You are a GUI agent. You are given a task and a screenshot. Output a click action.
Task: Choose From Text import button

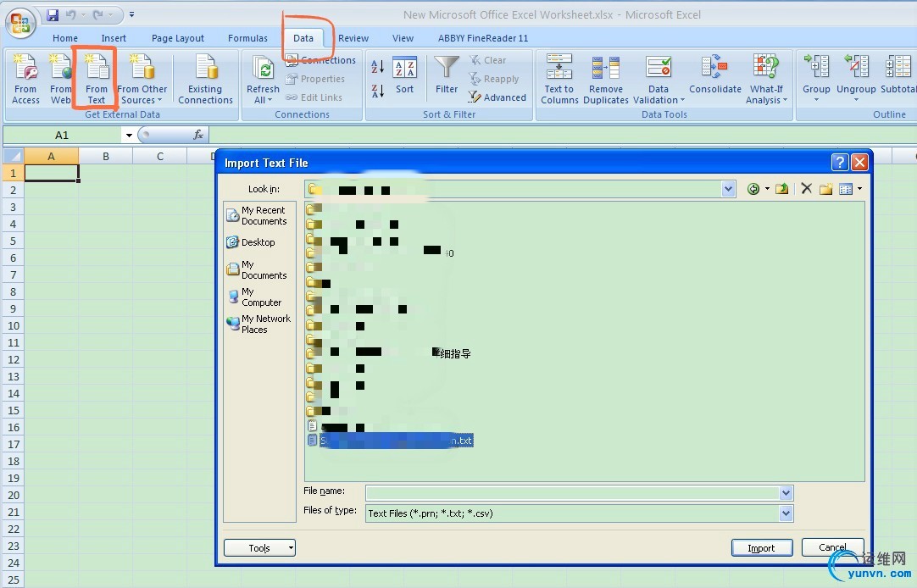tap(97, 79)
